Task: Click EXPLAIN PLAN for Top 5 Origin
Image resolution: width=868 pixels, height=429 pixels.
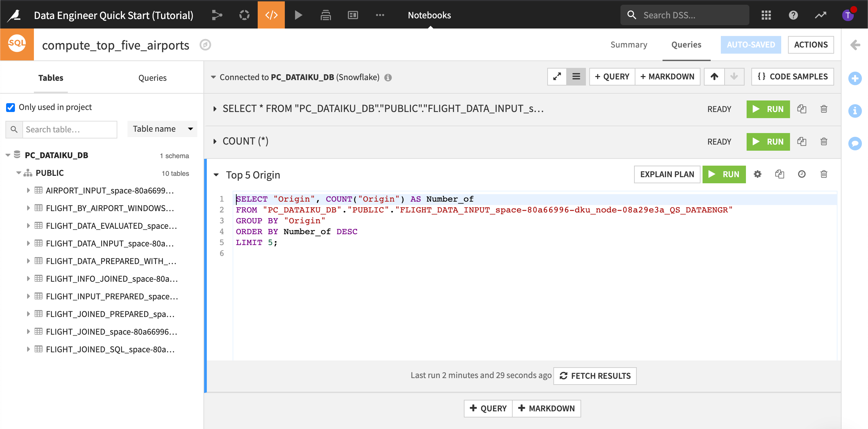Action: coord(667,174)
